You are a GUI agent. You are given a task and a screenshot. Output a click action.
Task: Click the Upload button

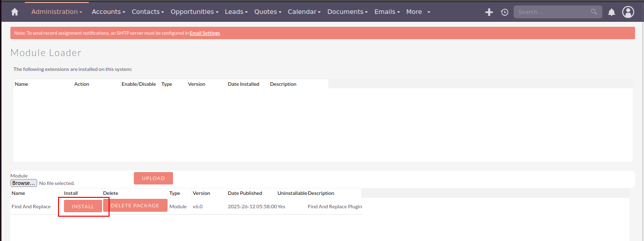coord(153,178)
